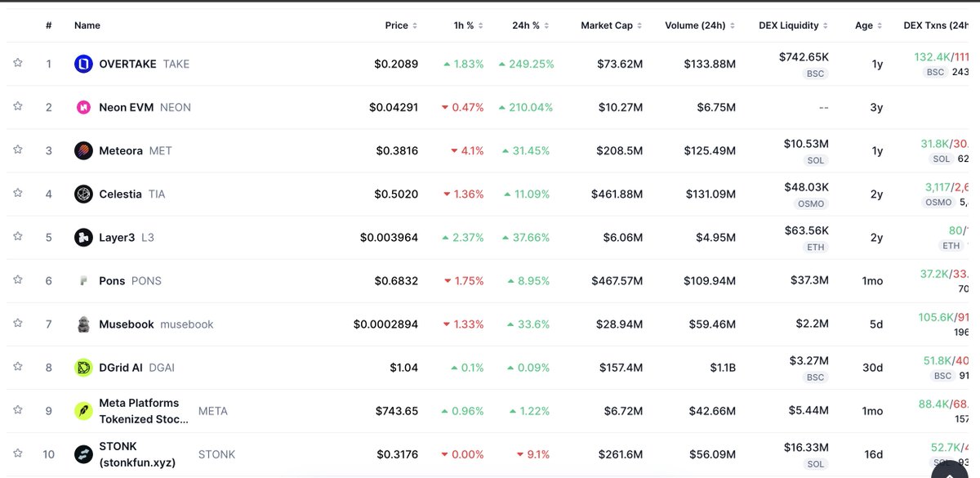
Task: Star the Pons row
Action: pyautogui.click(x=17, y=279)
